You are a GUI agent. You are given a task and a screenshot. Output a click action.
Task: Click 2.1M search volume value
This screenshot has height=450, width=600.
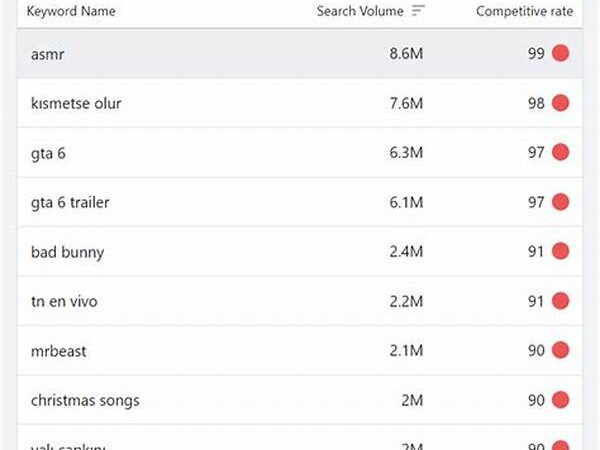click(x=406, y=351)
